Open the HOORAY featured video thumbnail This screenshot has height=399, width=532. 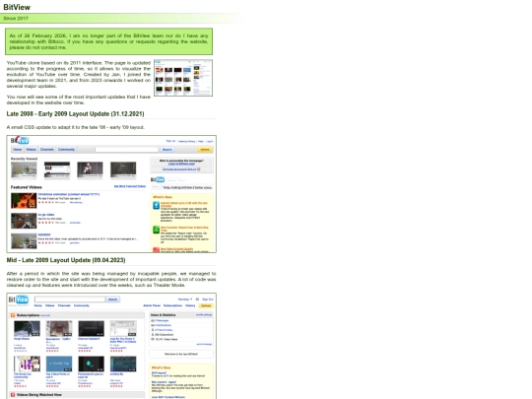tap(24, 241)
